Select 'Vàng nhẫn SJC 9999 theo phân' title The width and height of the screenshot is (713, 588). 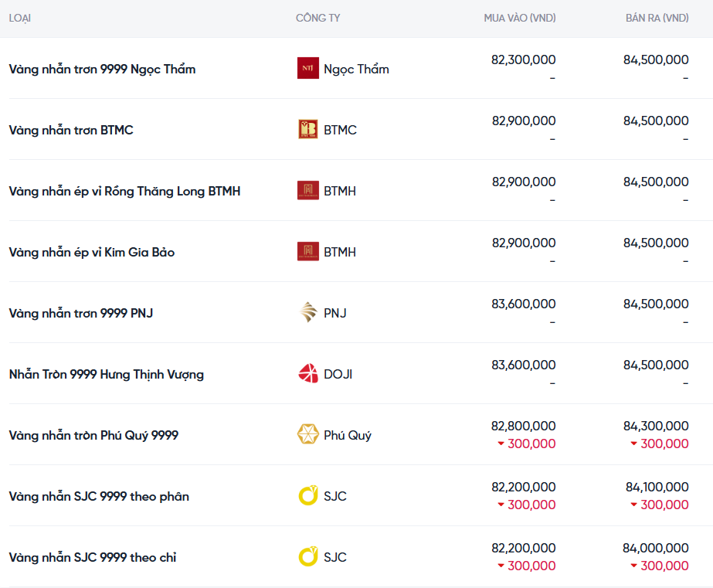[99, 496]
